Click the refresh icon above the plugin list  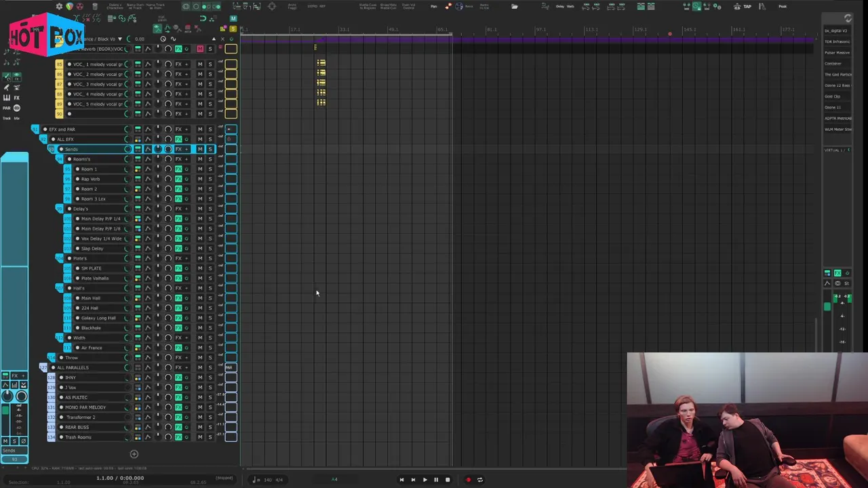(x=848, y=18)
